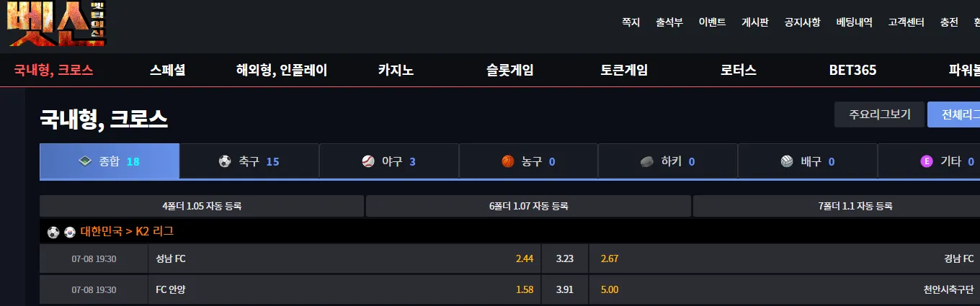Click the 종합 category icon
The width and height of the screenshot is (980, 306).
point(85,161)
